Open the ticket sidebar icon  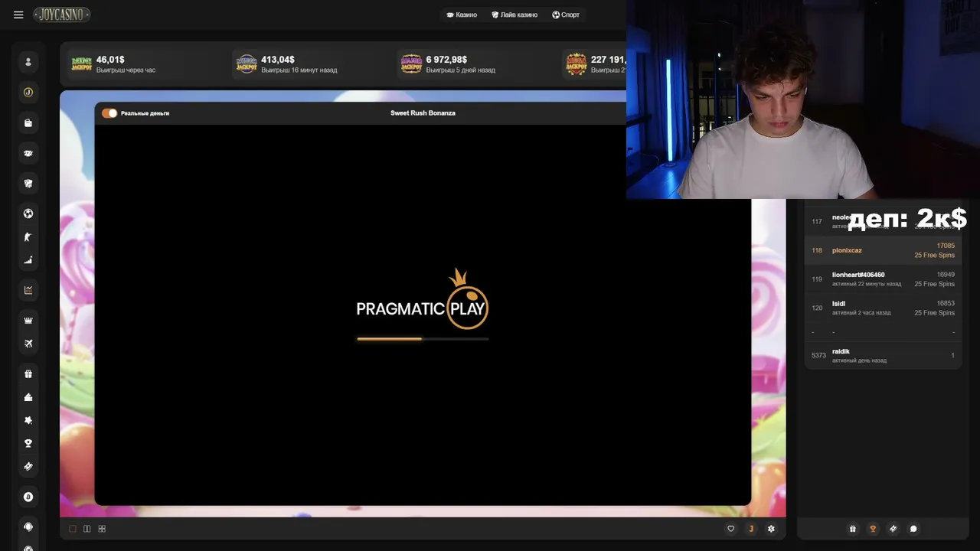coord(28,466)
